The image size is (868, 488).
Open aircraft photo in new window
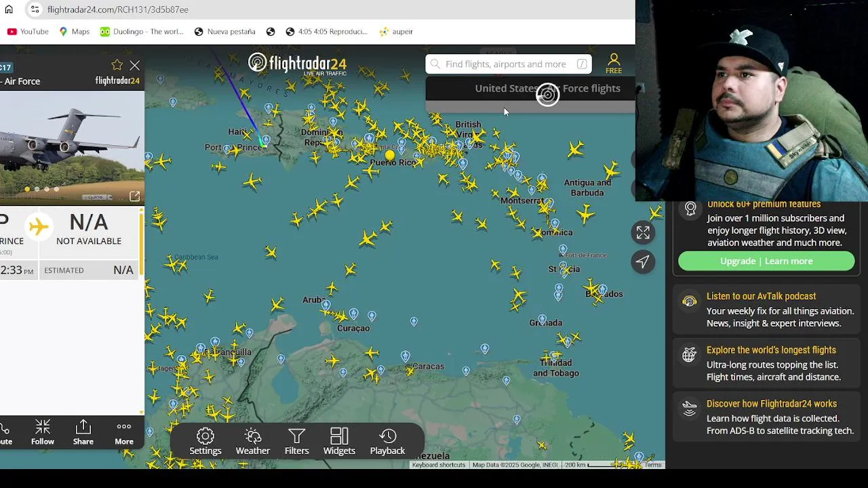tap(134, 196)
